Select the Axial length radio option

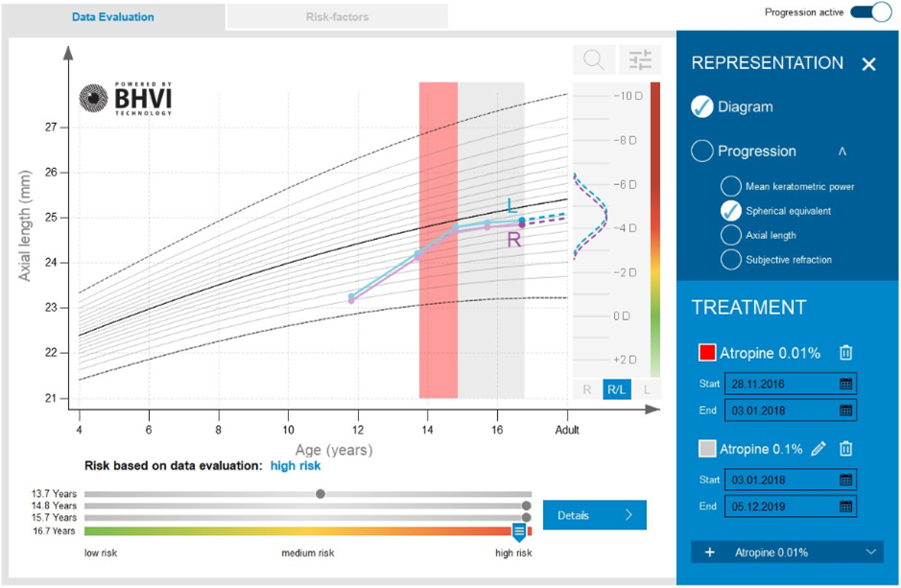pyautogui.click(x=730, y=235)
